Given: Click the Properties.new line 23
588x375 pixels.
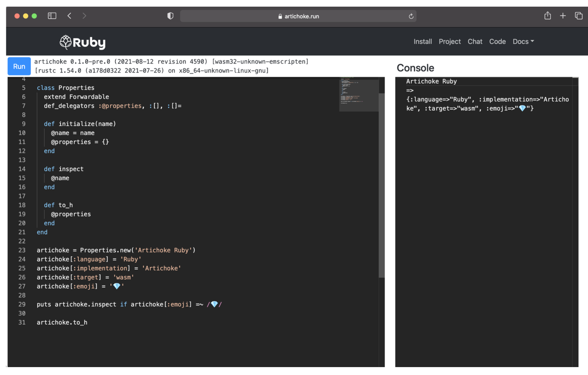Looking at the screenshot, I should coord(116,250).
